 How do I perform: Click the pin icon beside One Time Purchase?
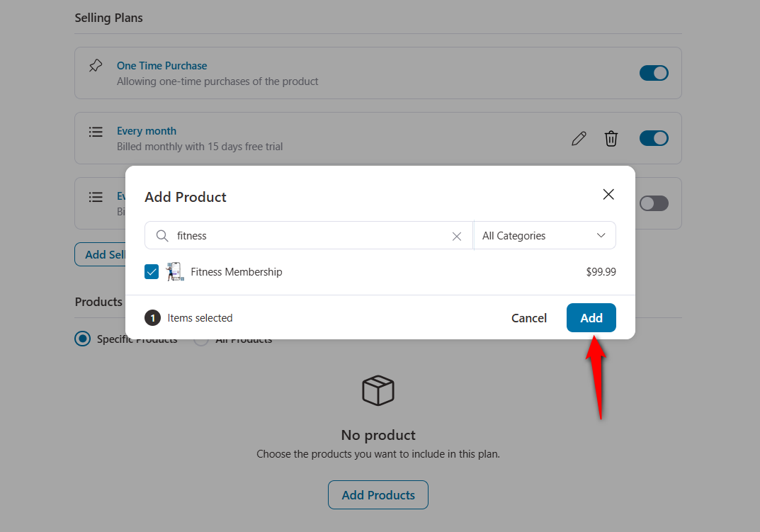(x=96, y=65)
